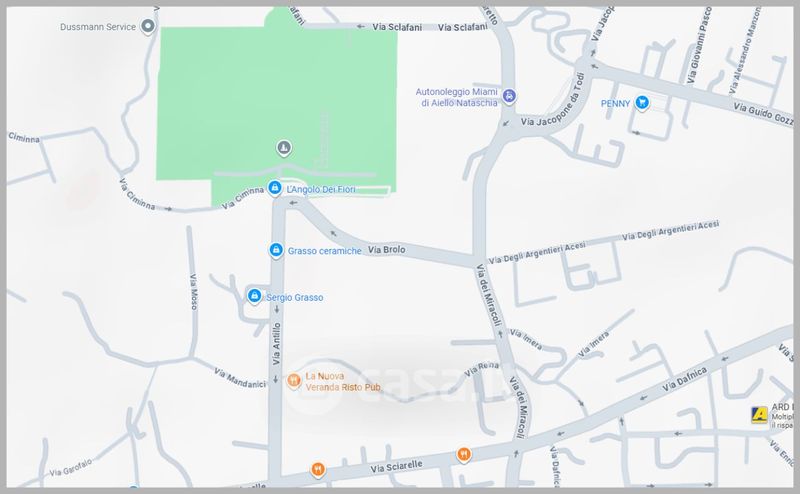Open the Sergio Grasso store marker

tap(255, 296)
